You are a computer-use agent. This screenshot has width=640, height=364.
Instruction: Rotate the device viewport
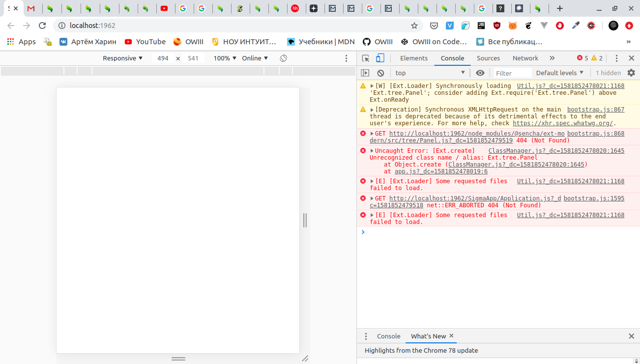pos(284,58)
